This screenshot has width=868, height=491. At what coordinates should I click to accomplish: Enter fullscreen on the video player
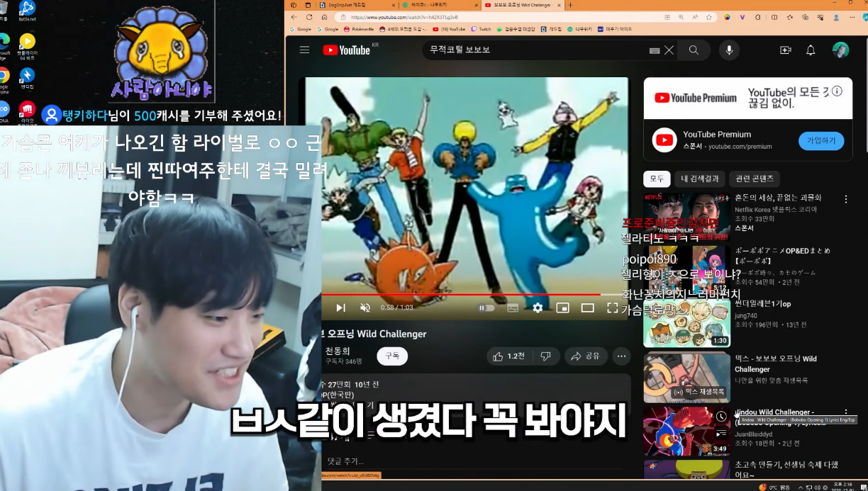[x=613, y=307]
